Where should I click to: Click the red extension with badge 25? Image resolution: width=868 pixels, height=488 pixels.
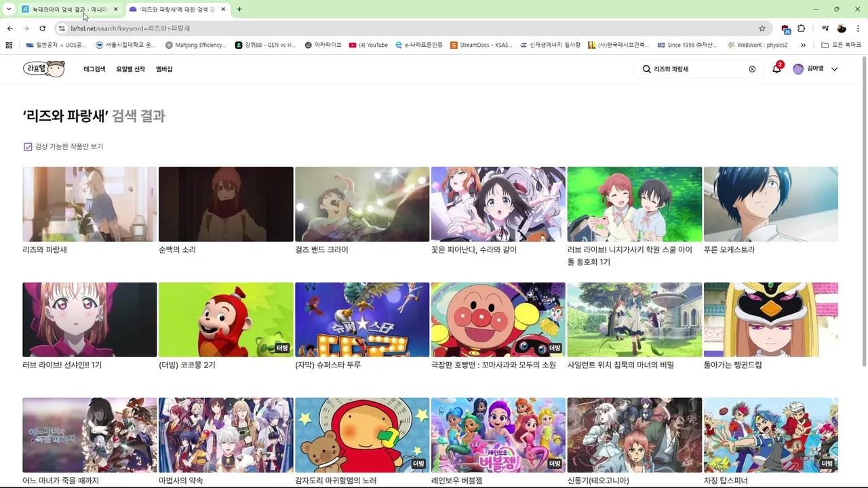(x=785, y=28)
